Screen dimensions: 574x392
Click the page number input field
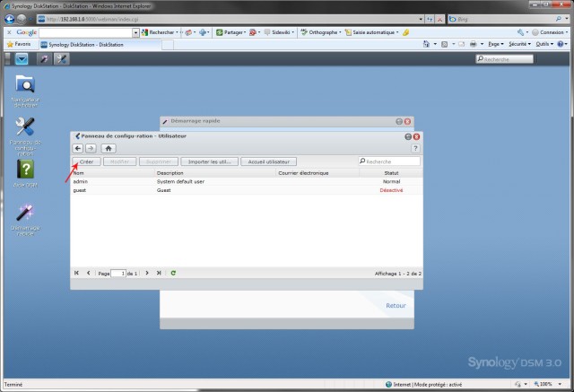118,274
